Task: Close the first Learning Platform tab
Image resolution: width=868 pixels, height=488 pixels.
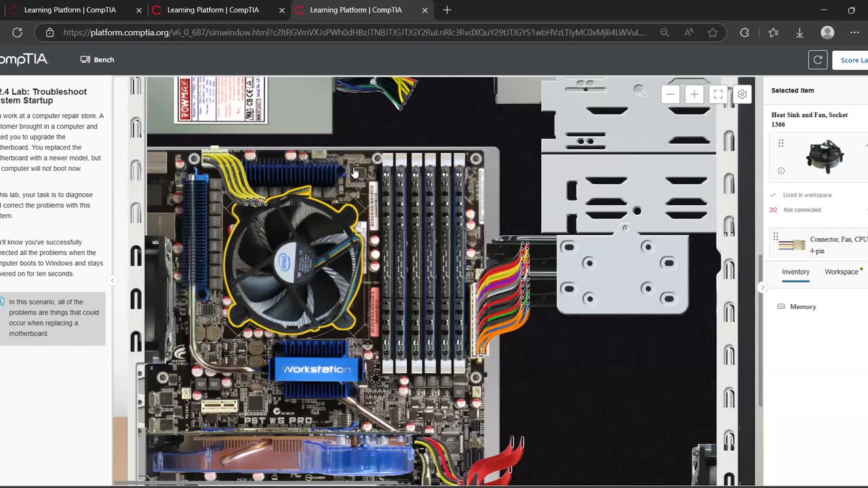Action: coord(139,10)
